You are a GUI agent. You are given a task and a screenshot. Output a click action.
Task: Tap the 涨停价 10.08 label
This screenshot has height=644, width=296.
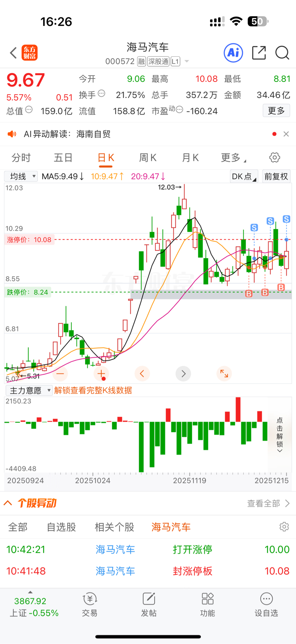[x=29, y=240]
